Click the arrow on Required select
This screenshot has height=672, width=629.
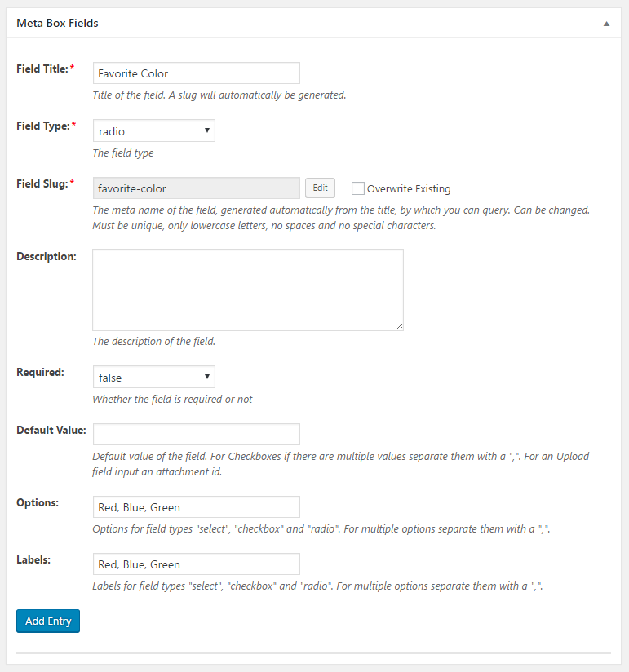point(207,377)
